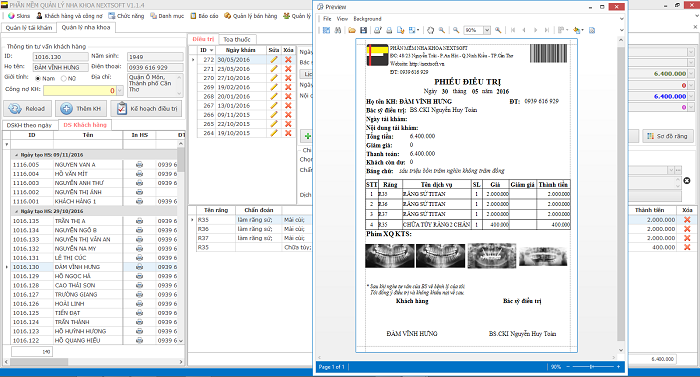Collapse the group Ngày tạo HS 29/10/2016
Viewport: 700px width, 377px height.
(17, 211)
